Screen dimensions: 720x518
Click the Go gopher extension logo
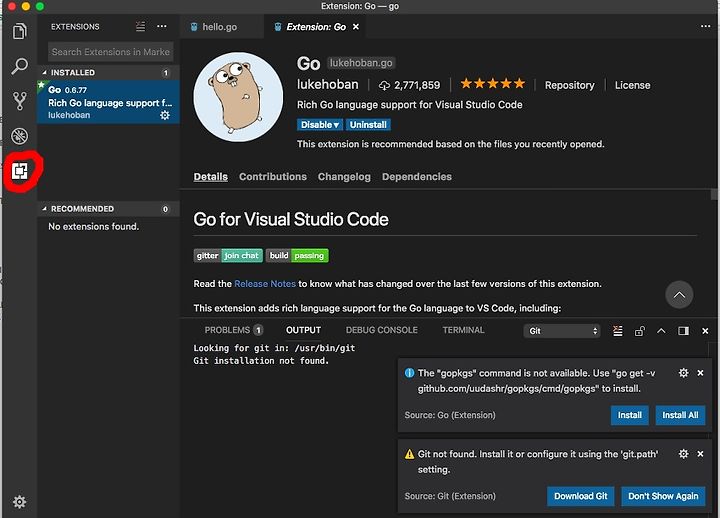(238, 96)
